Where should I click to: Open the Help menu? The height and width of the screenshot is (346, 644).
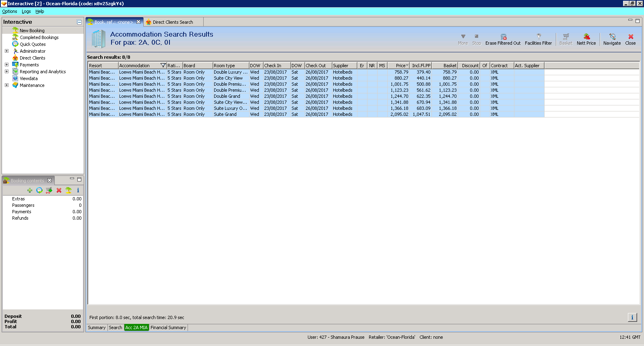39,11
